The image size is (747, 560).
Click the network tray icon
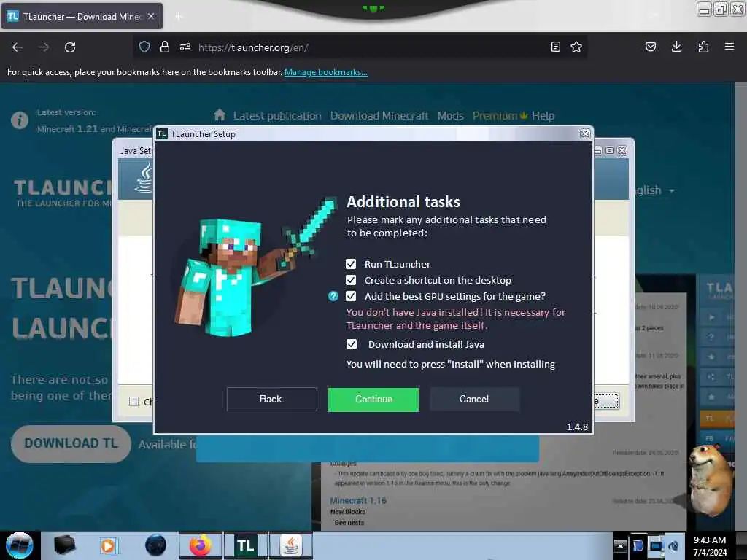click(656, 545)
